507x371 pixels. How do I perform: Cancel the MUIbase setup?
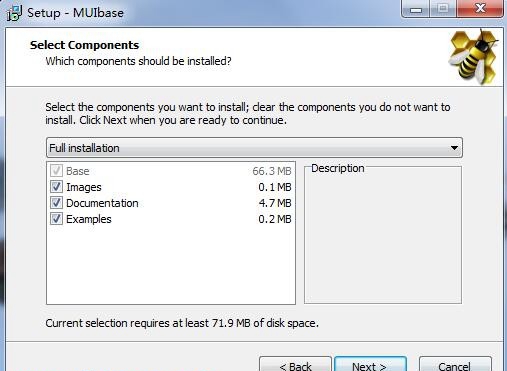pyautogui.click(x=455, y=364)
